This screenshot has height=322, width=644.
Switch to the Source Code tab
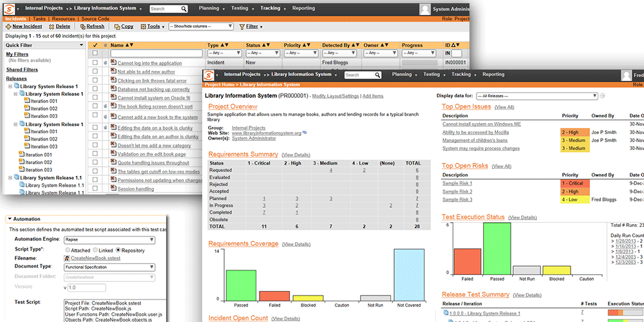(95, 19)
